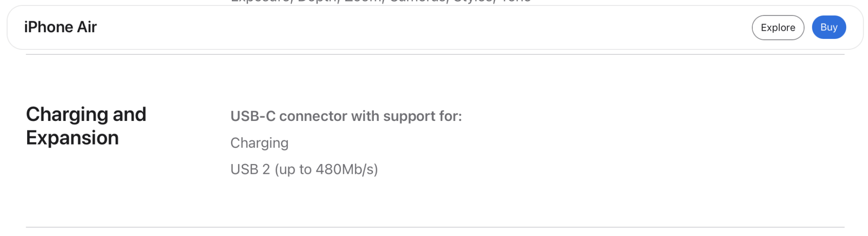
Task: Click the divider line below the Charging section
Action: 434,227
